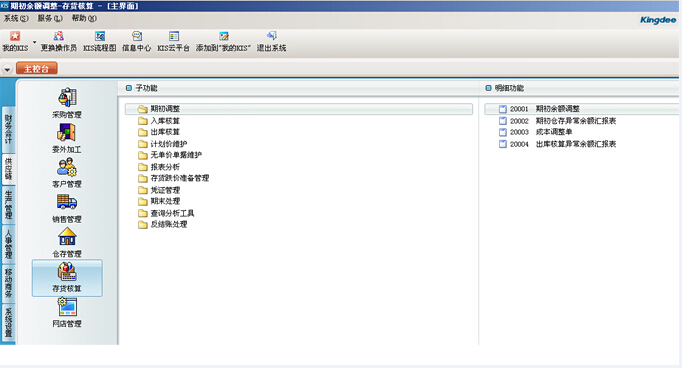Open dropdown arrow next to 我的KIS
The width and height of the screenshot is (682, 368).
[34, 42]
